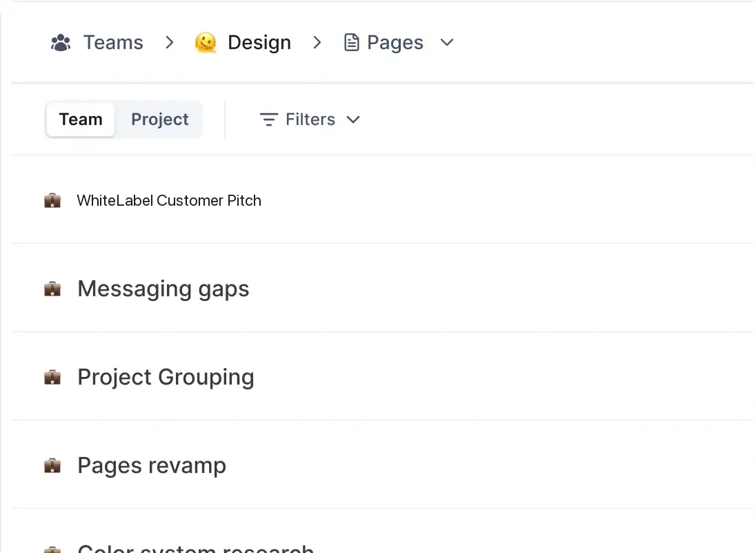Image resolution: width=756 pixels, height=553 pixels.
Task: Expand the Pages dropdown chevron
Action: click(447, 43)
